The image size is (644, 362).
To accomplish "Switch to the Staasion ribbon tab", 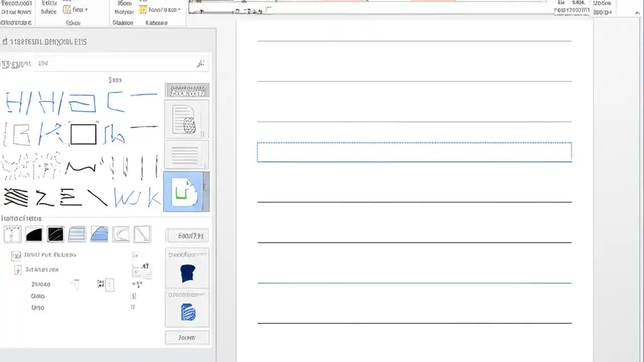I will (122, 23).
